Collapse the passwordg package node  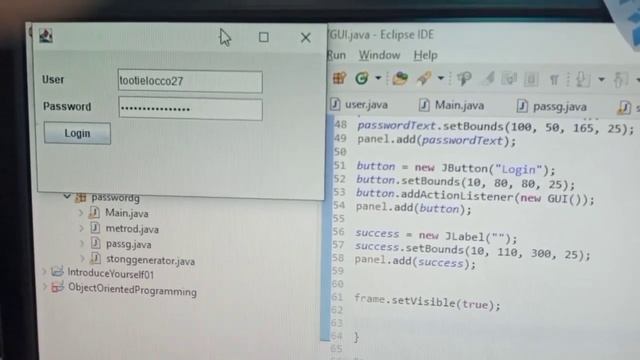pyautogui.click(x=67, y=197)
